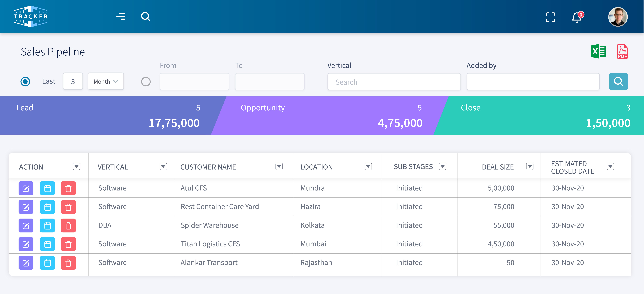Delete the Atul CFS row

(x=68, y=188)
